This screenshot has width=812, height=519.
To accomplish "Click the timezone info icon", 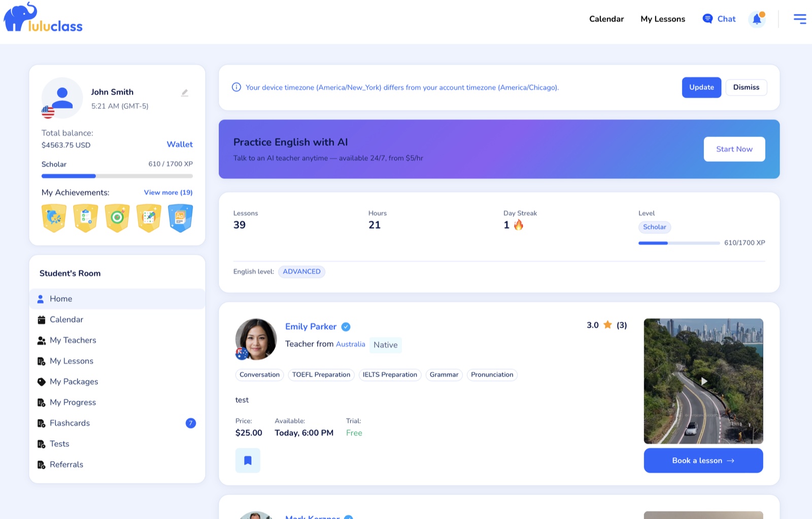I will tap(236, 87).
